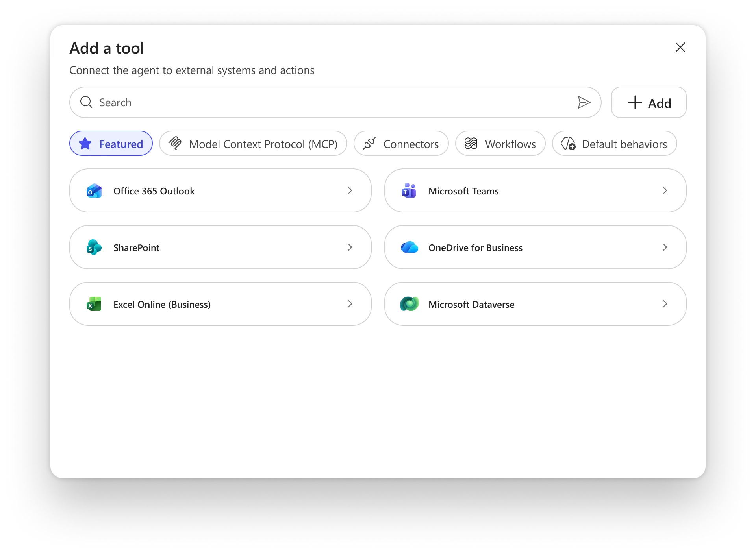This screenshot has width=756, height=554.
Task: Open the Excel Online (Business) card
Action: (220, 304)
